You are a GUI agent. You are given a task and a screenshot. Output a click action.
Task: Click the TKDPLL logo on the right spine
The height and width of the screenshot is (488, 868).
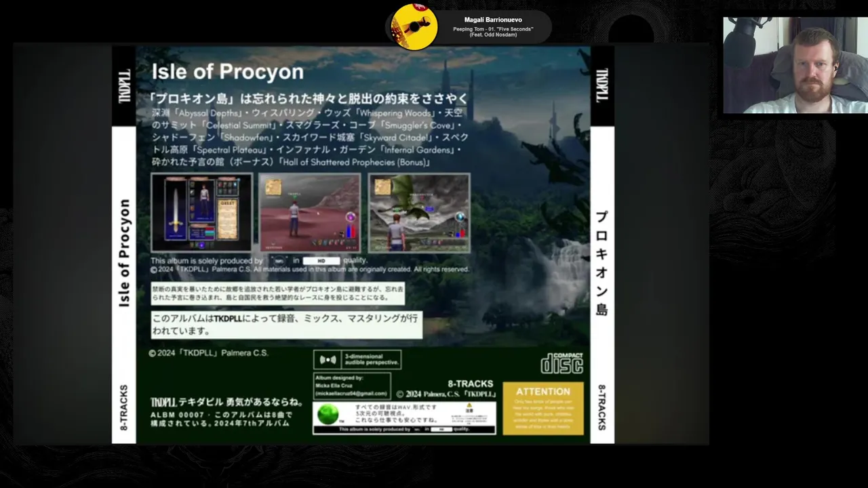(602, 86)
